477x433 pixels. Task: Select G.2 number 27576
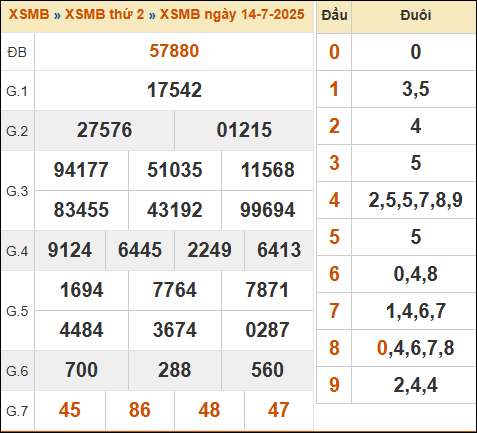pos(104,130)
